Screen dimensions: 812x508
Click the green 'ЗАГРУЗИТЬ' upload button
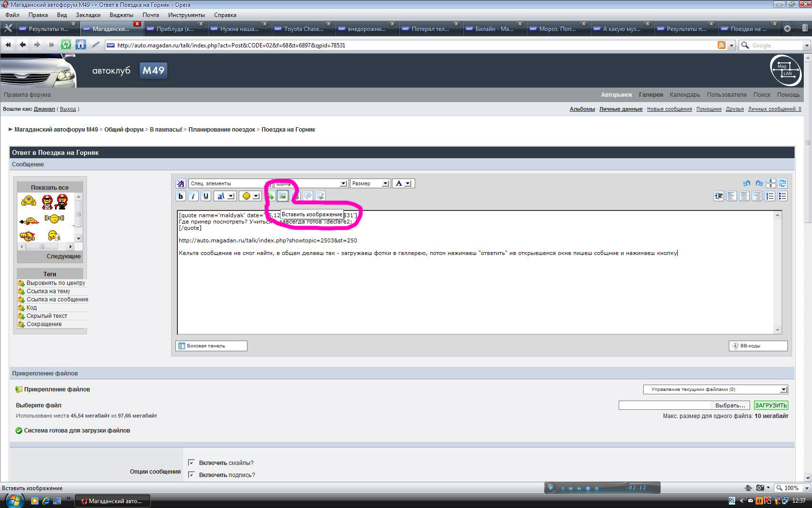pyautogui.click(x=771, y=405)
